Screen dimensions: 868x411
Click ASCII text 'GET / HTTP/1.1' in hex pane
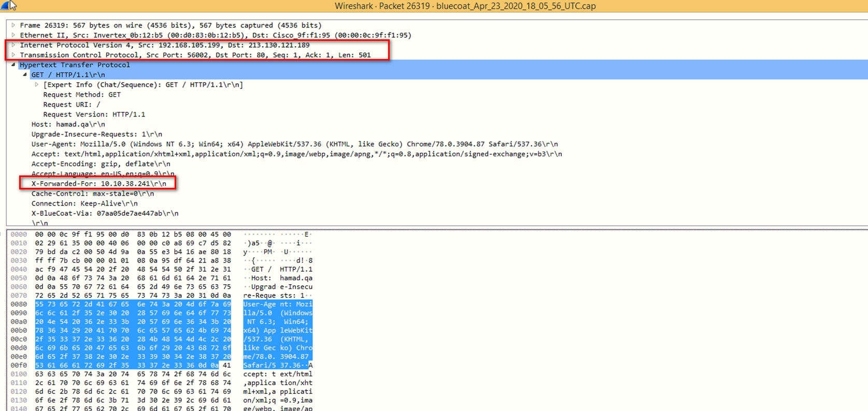[282, 269]
